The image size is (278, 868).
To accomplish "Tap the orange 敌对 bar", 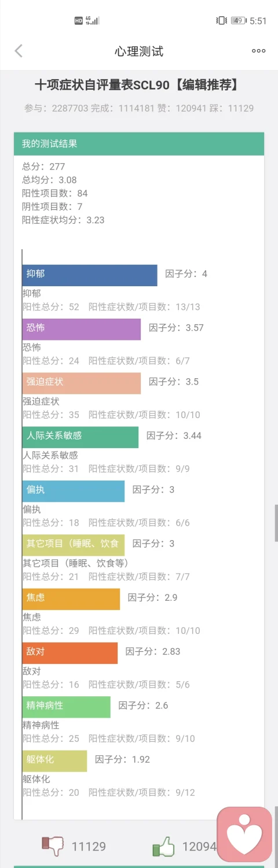I will tap(70, 653).
